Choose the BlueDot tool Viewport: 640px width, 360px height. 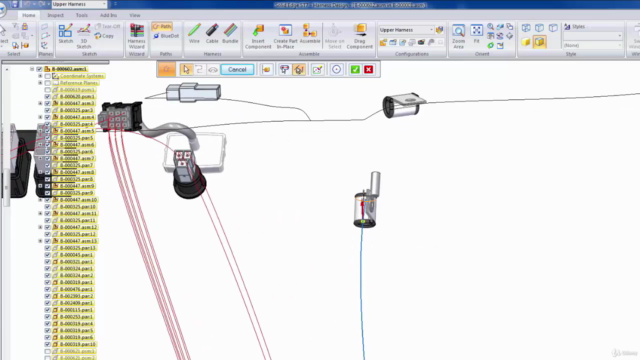166,36
